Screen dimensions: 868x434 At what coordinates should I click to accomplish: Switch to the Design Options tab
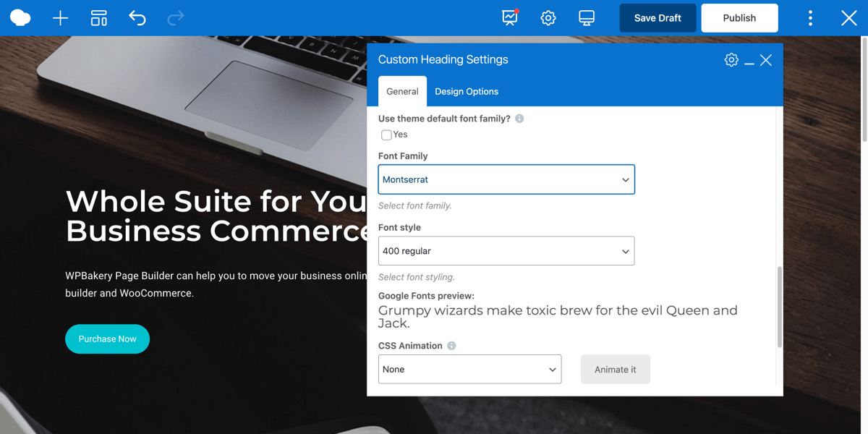click(x=467, y=91)
